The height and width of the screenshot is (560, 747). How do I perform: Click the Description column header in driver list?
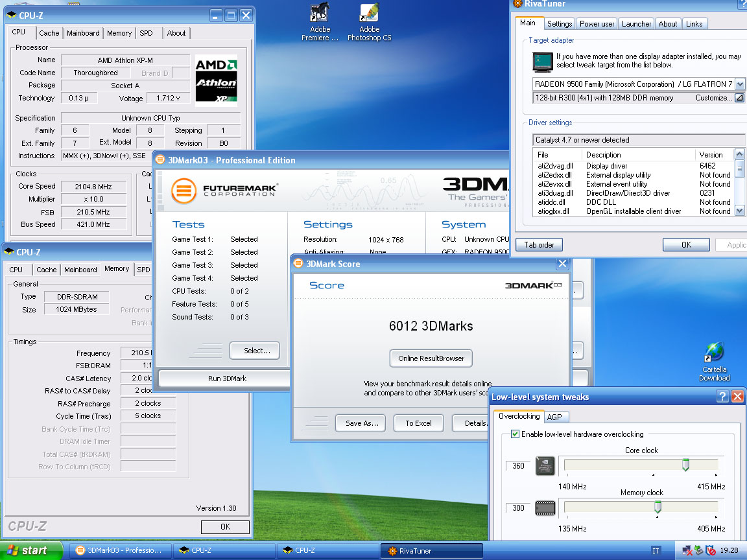[x=638, y=155]
